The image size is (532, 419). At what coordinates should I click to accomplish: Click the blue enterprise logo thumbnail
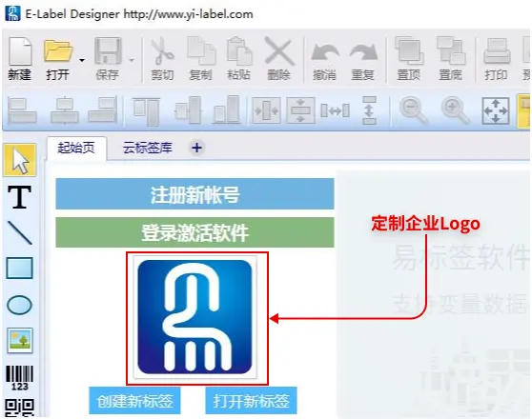tap(194, 317)
